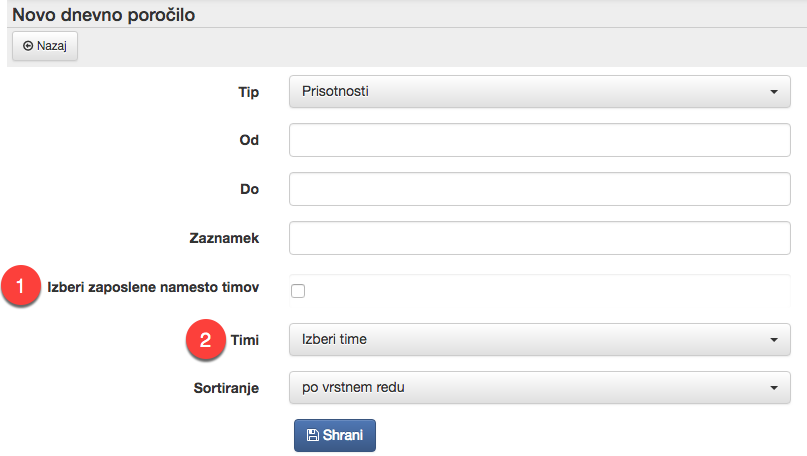Viewport: 807px width, 456px height.
Task: Click the Tip field label
Action: [247, 92]
